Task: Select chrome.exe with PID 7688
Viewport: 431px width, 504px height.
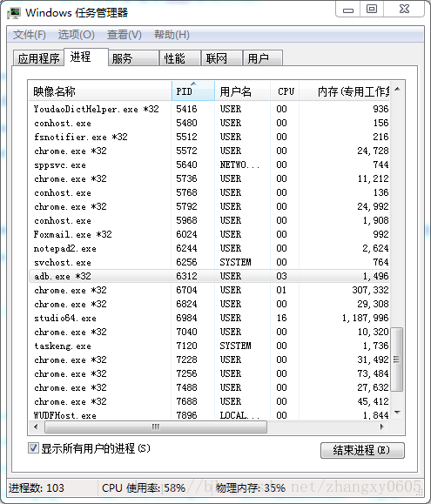Action: click(x=209, y=401)
